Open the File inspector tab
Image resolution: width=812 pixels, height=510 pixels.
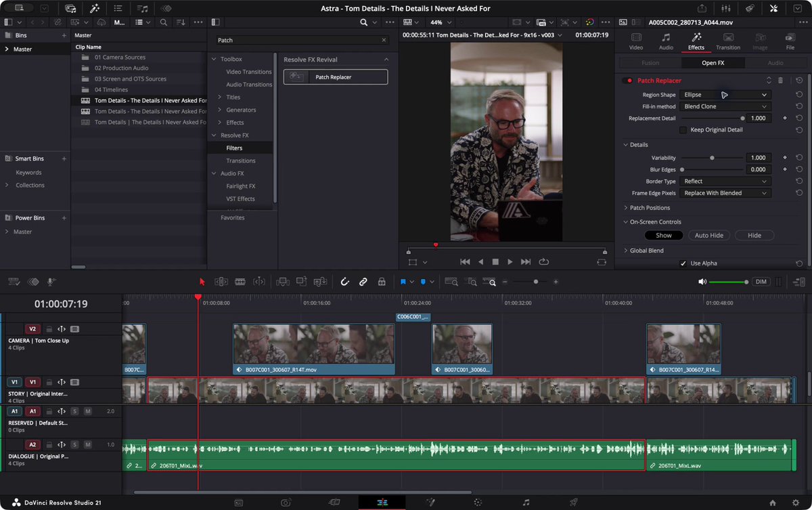coord(790,41)
